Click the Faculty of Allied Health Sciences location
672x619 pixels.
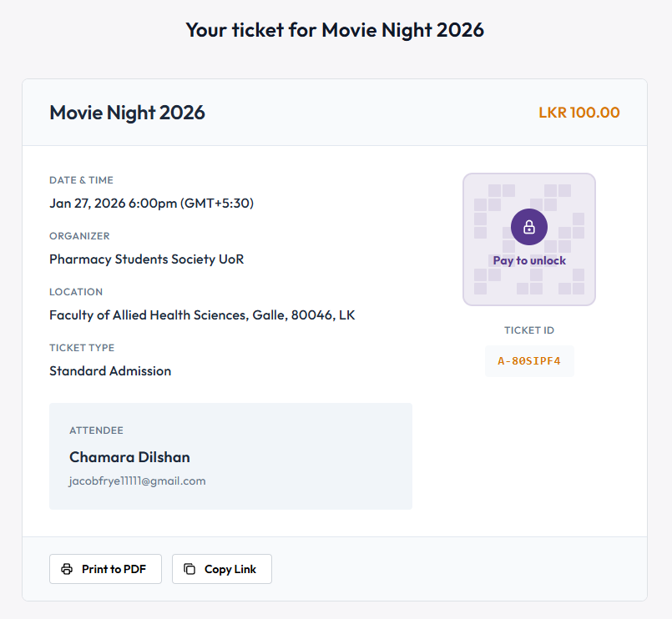(x=202, y=315)
